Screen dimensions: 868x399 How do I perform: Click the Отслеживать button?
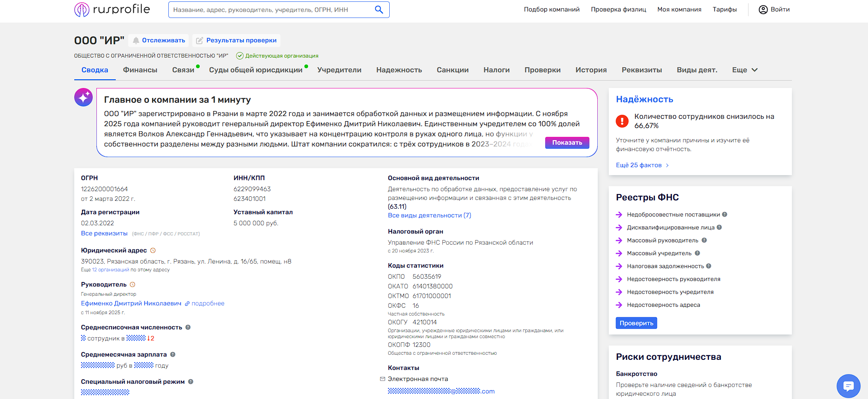click(158, 41)
